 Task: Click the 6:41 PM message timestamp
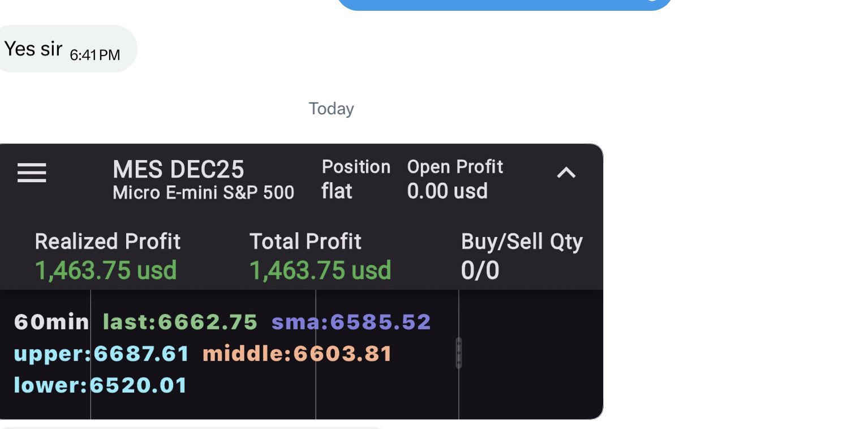94,55
